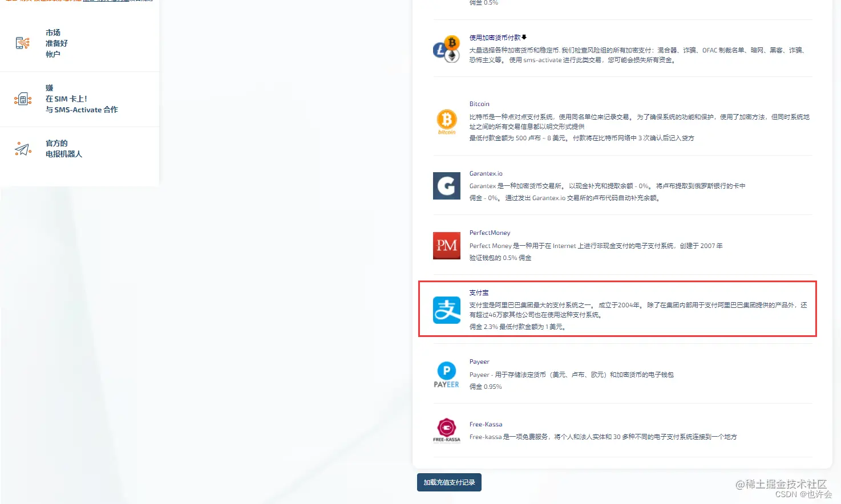Click the blue Alipay logo
841x504 pixels.
pos(447,310)
